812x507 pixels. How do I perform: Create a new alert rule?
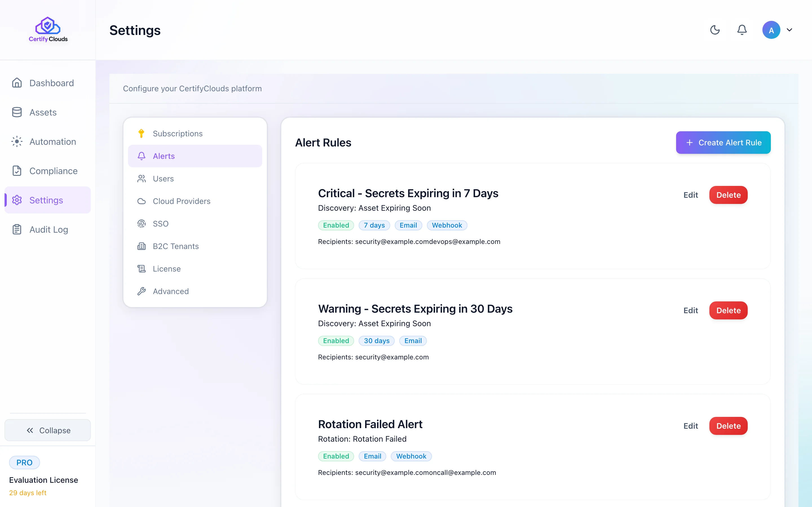coord(723,142)
